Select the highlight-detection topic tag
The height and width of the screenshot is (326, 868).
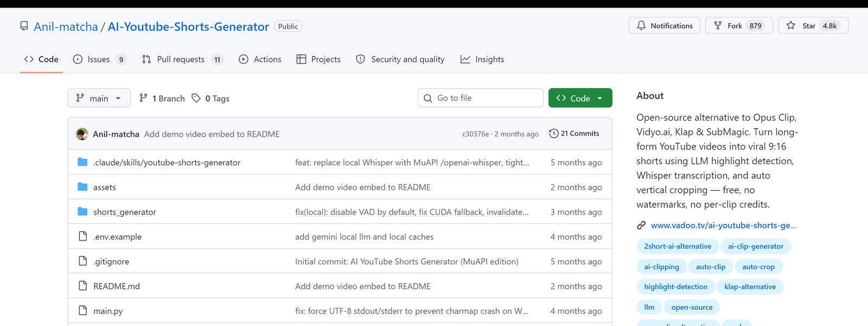pos(676,287)
